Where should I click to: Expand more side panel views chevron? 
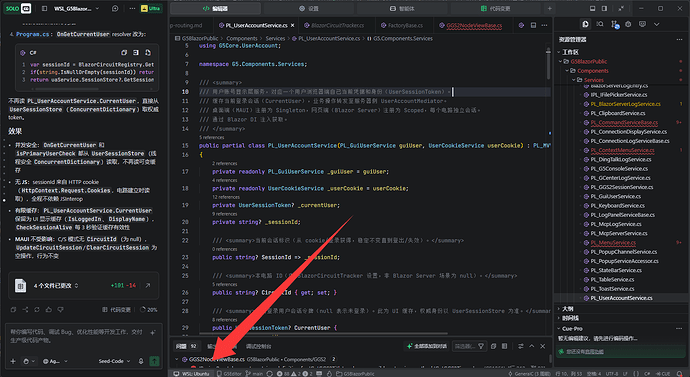click(x=657, y=24)
